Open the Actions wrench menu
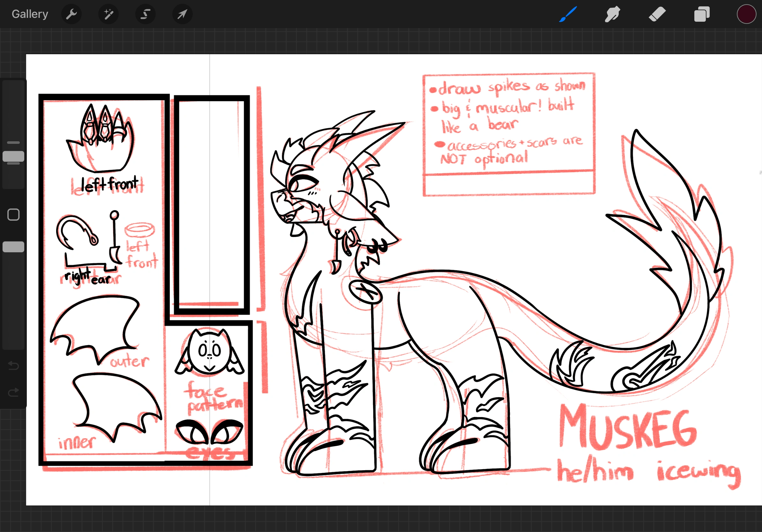The height and width of the screenshot is (532, 762). [x=71, y=14]
